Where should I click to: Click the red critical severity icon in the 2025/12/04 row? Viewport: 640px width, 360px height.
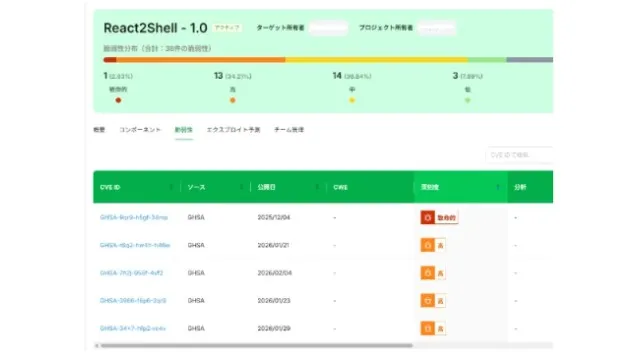point(427,218)
